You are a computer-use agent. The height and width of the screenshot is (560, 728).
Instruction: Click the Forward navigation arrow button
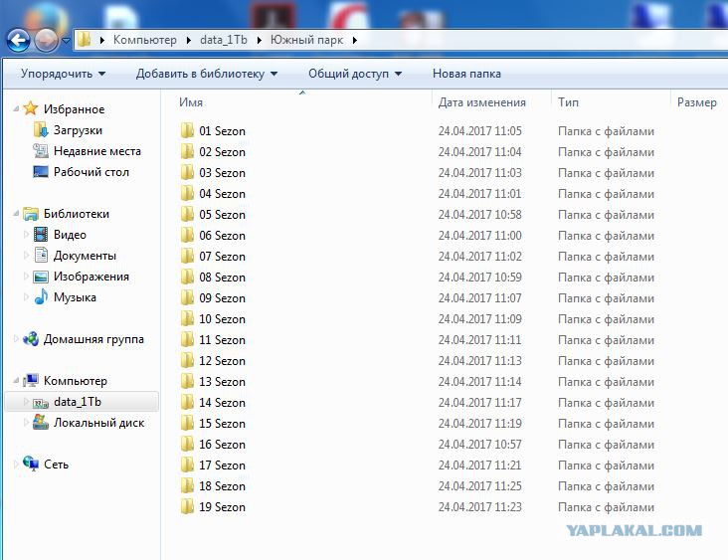(x=47, y=41)
